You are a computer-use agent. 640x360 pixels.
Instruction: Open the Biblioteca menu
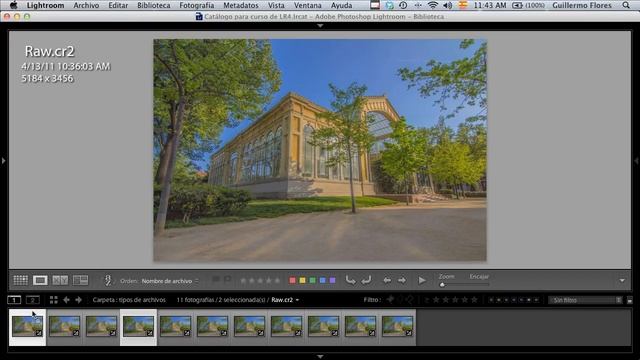click(153, 5)
